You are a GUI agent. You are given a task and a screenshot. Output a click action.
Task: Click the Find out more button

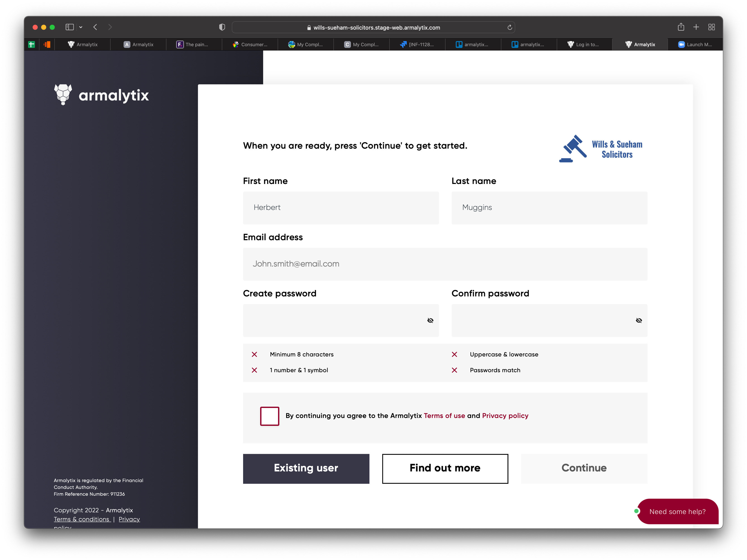coord(445,468)
